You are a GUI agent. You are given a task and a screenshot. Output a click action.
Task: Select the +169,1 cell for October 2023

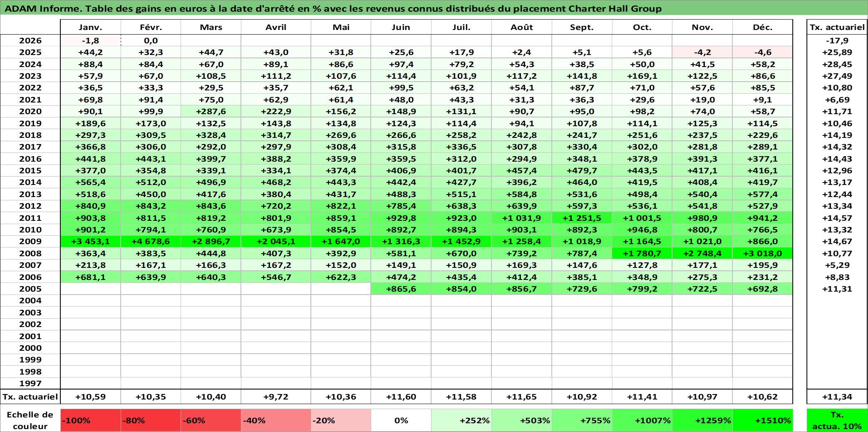pyautogui.click(x=642, y=76)
